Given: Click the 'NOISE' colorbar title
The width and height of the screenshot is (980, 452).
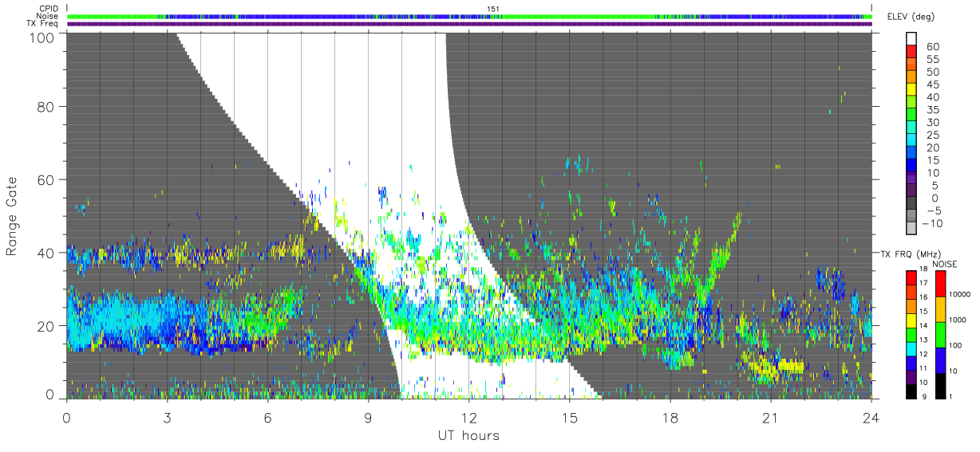Looking at the screenshot, I should click(944, 263).
